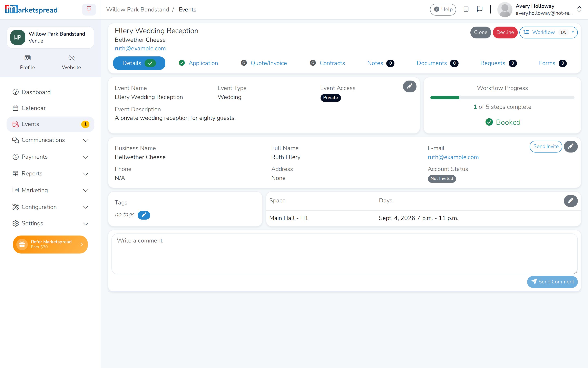Screen dimensions: 588x368
Task: Click the Workflow Progress bar
Action: (x=502, y=98)
